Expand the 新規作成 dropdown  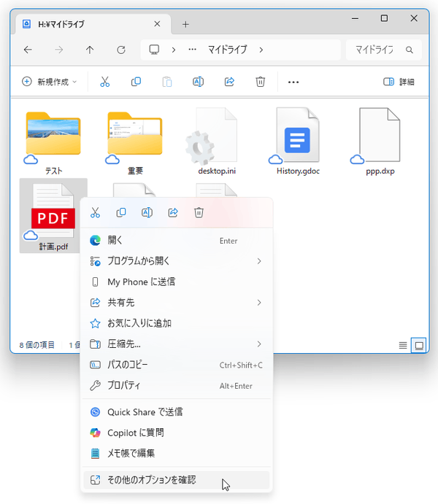point(49,82)
